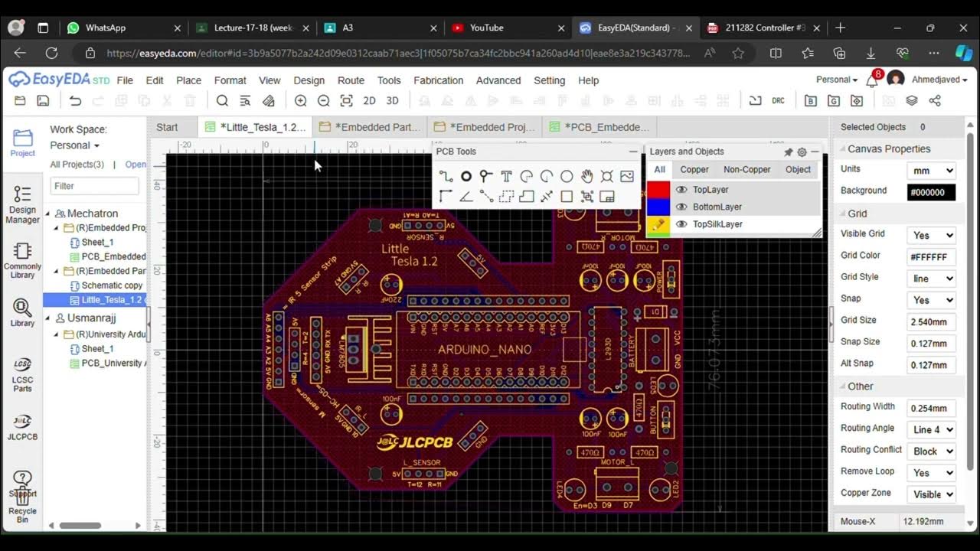This screenshot has width=980, height=551.
Task: Click the Zoom Out magnifier icon
Action: (x=323, y=101)
